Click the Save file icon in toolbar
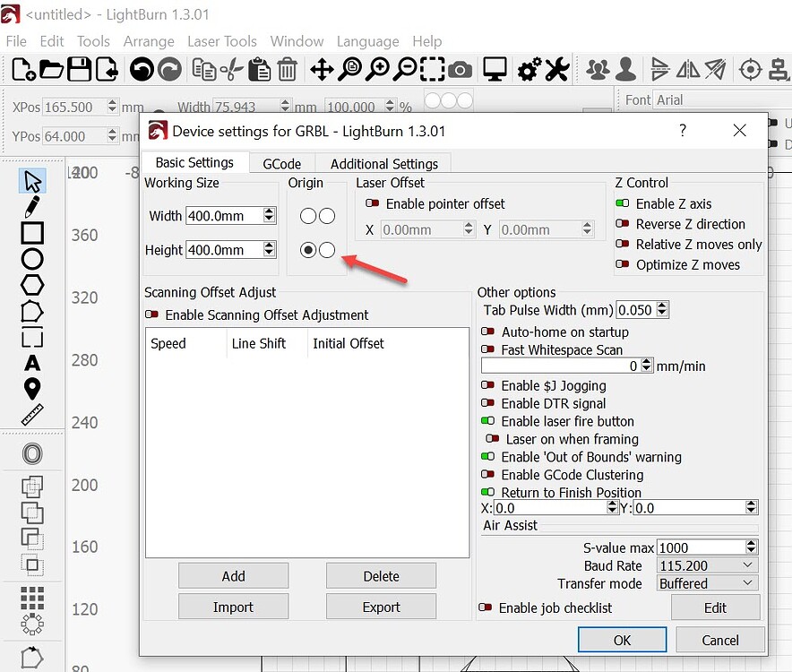Screen dimensions: 792x672 click(80, 69)
